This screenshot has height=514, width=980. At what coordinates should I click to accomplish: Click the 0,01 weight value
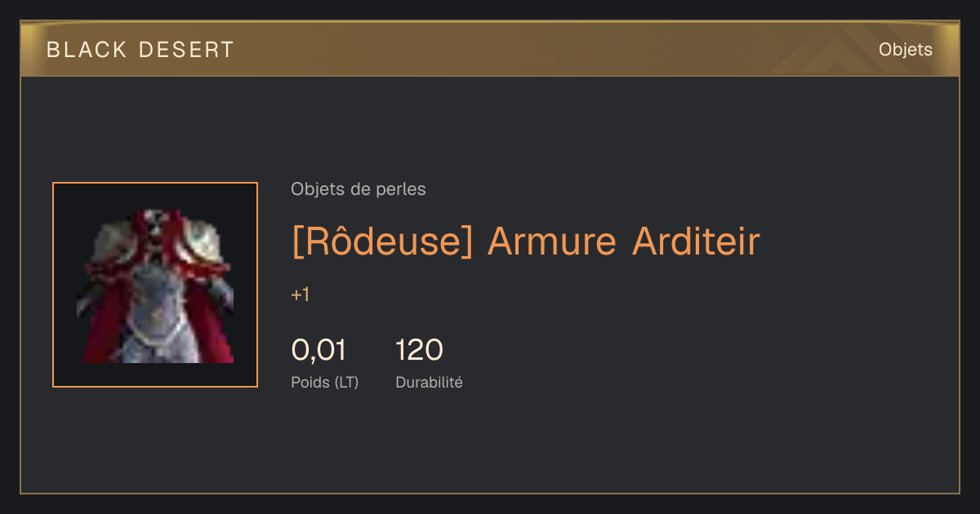pyautogui.click(x=318, y=350)
